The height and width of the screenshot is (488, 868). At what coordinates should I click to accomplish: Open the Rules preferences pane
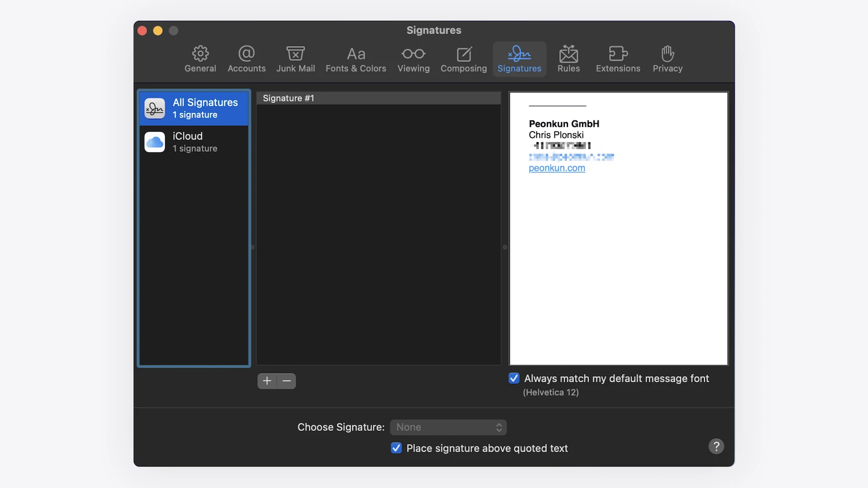click(569, 59)
